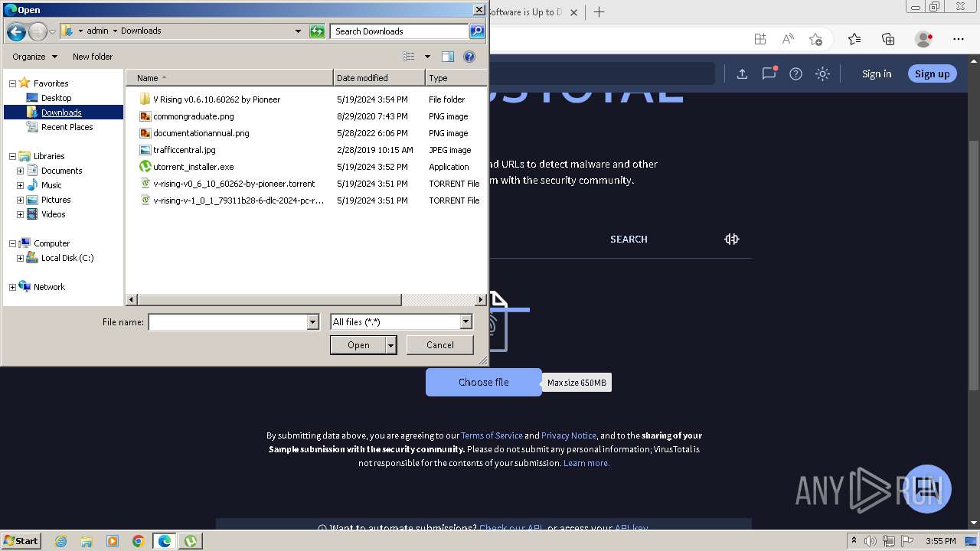
Task: Click New folder in toolbar
Action: [x=93, y=57]
